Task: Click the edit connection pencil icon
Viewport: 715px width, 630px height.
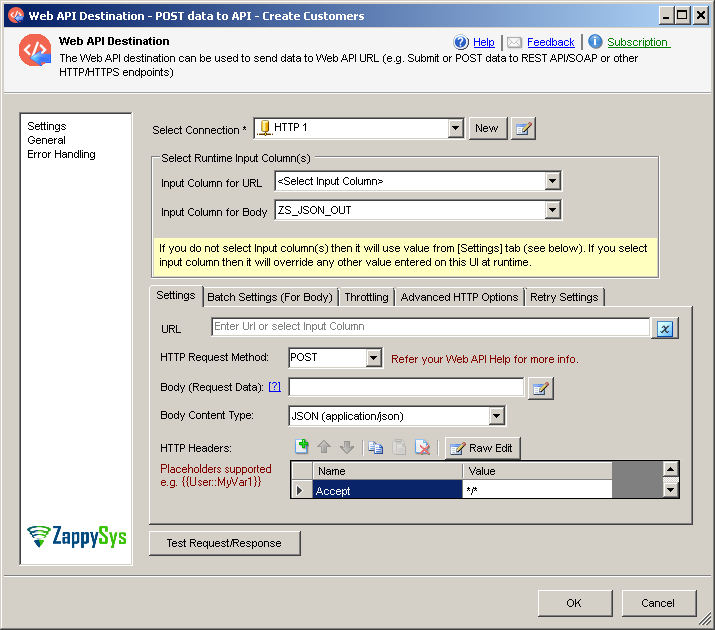Action: pos(523,129)
